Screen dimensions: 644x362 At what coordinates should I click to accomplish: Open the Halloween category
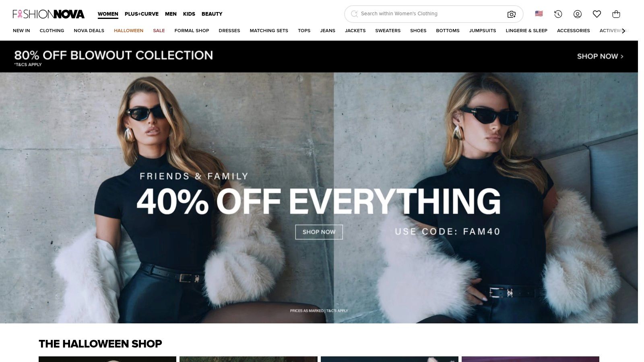pyautogui.click(x=128, y=31)
